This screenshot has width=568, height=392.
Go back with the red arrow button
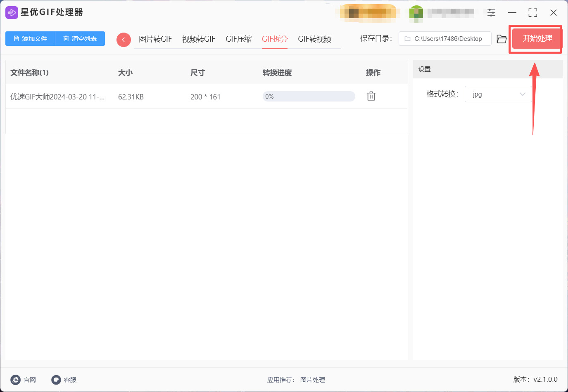[124, 40]
